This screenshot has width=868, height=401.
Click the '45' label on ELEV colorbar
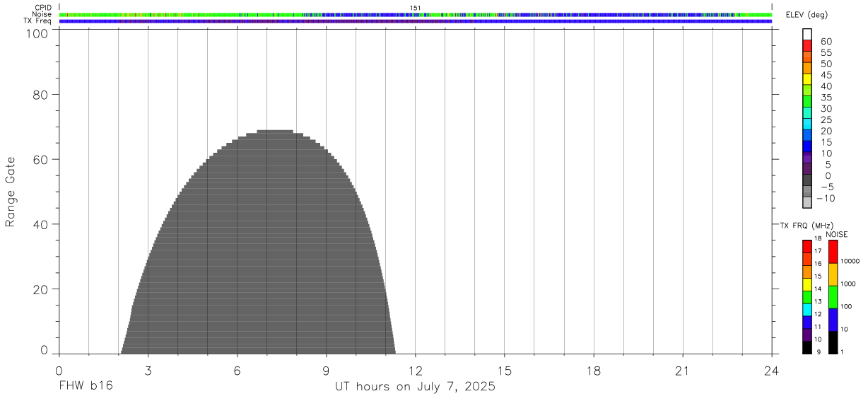point(826,75)
